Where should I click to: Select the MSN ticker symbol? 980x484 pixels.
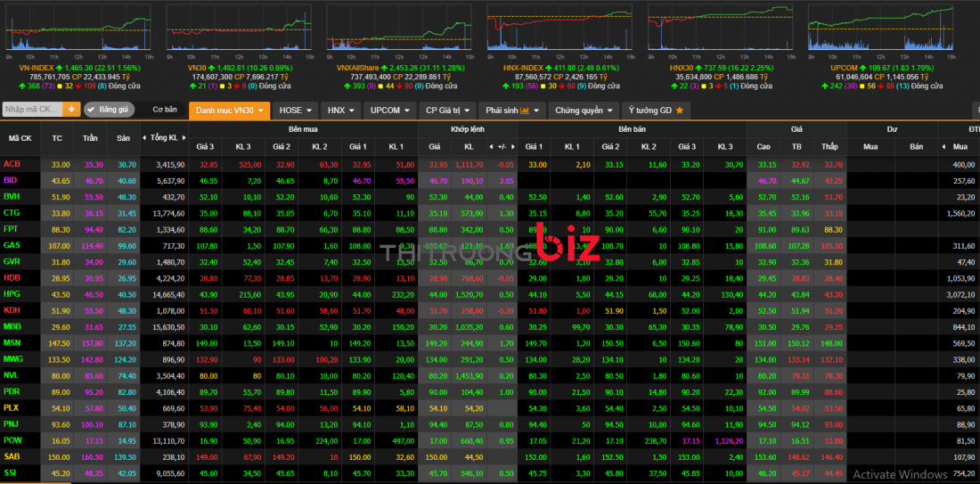point(12,342)
